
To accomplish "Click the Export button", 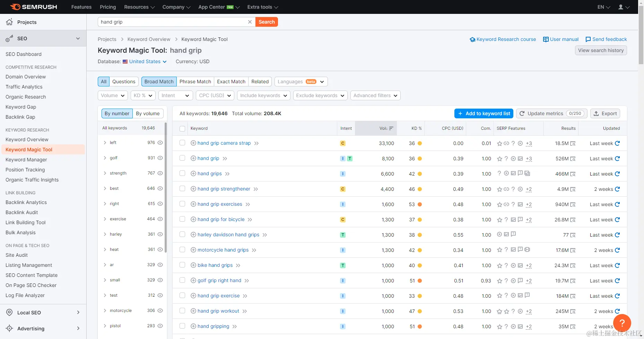I will (605, 113).
